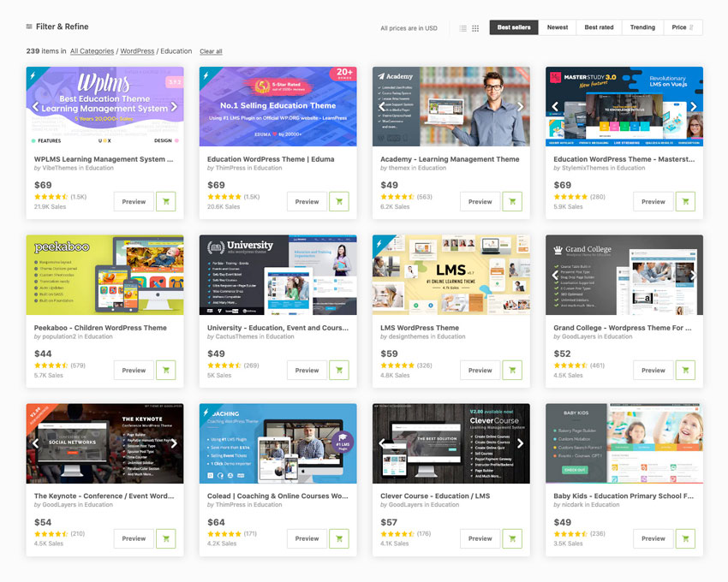Select the Trending sort option
The image size is (728, 582).
[x=642, y=27]
